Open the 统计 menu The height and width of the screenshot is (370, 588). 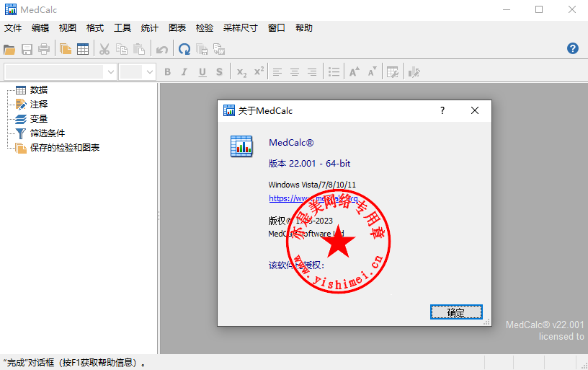150,28
